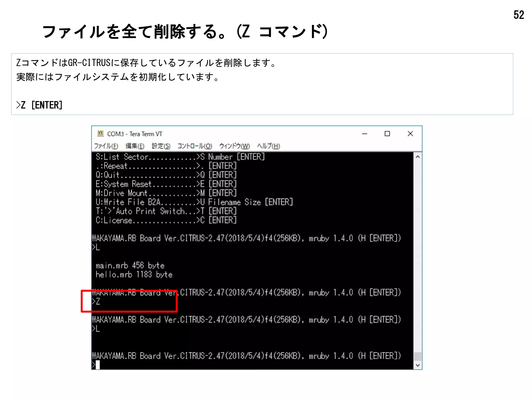Image resolution: width=532 pixels, height=399 pixels.
Task: Click the 'U:Write File B2A' help line
Action: pos(194,202)
